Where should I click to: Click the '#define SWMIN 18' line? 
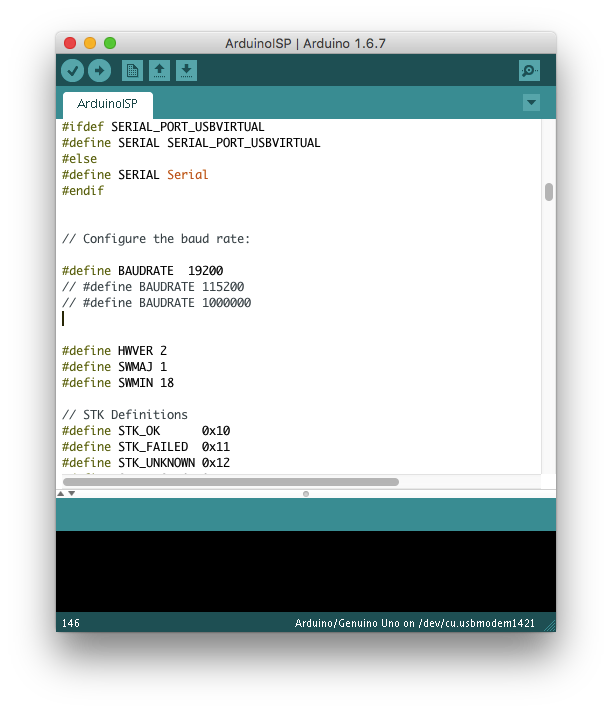point(118,383)
